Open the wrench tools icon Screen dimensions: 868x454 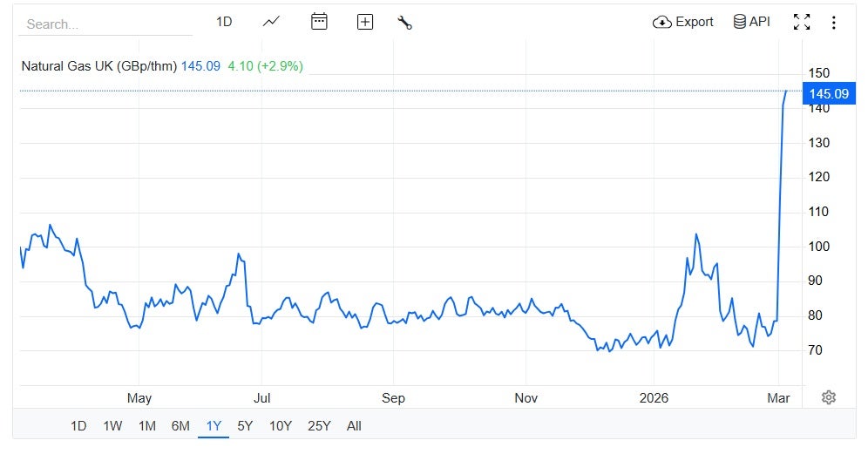(404, 23)
